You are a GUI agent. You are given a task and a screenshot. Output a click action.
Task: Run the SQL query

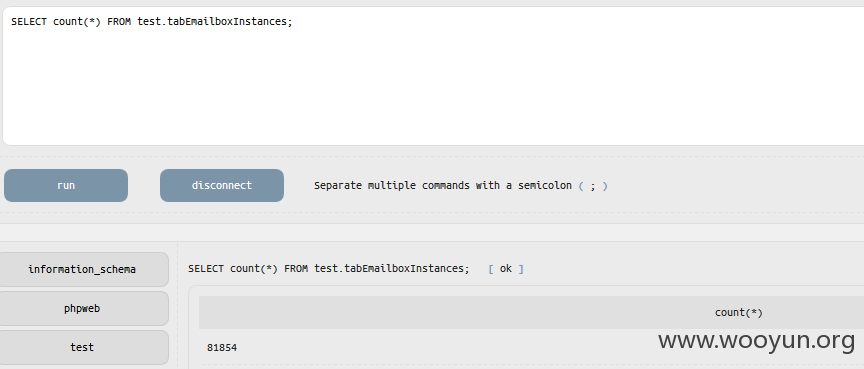[x=66, y=185]
